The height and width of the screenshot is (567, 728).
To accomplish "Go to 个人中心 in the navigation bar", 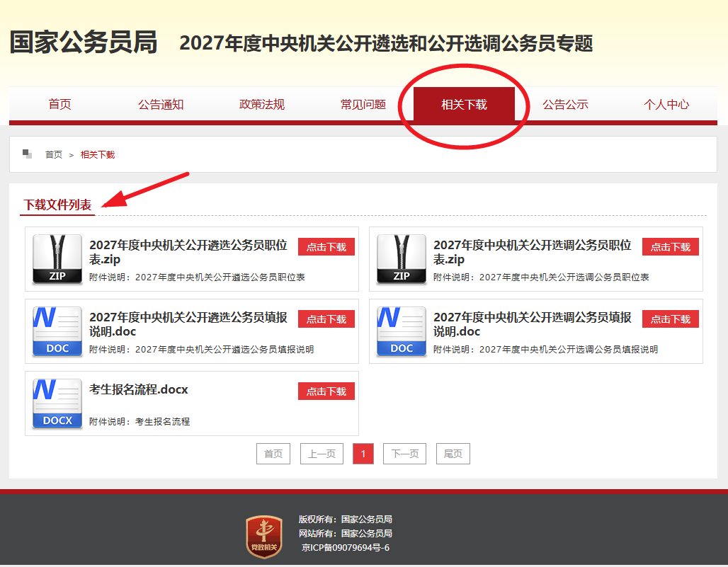I will click(666, 104).
